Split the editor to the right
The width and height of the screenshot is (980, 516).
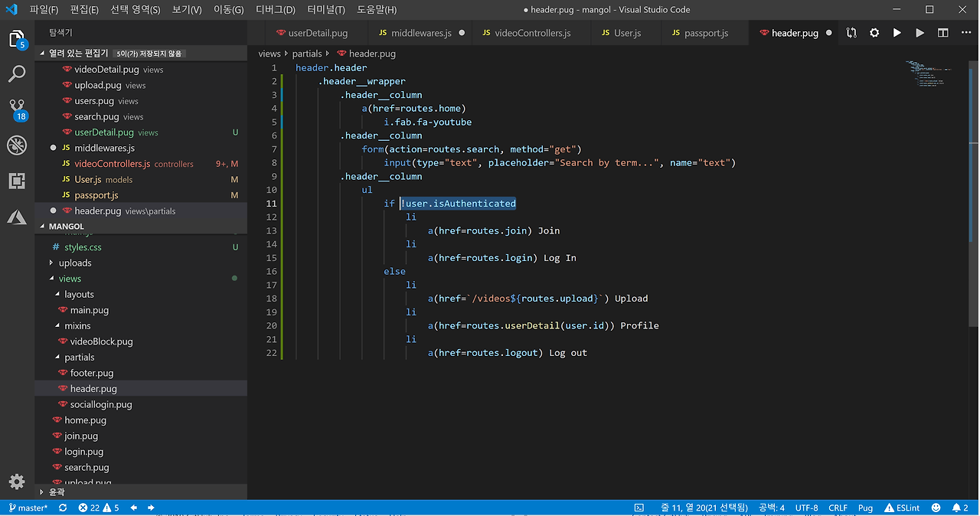pyautogui.click(x=943, y=33)
